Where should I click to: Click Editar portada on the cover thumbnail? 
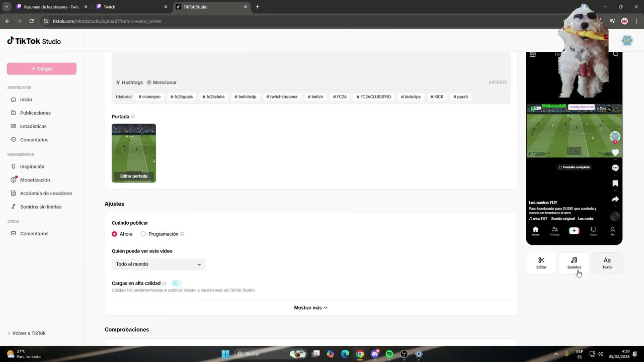coord(134,176)
